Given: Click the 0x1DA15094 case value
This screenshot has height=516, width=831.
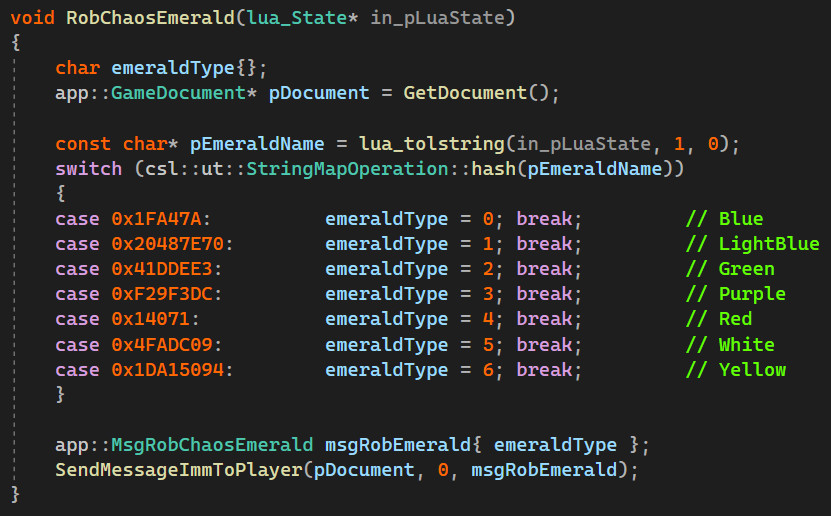Looking at the screenshot, I should point(167,369).
